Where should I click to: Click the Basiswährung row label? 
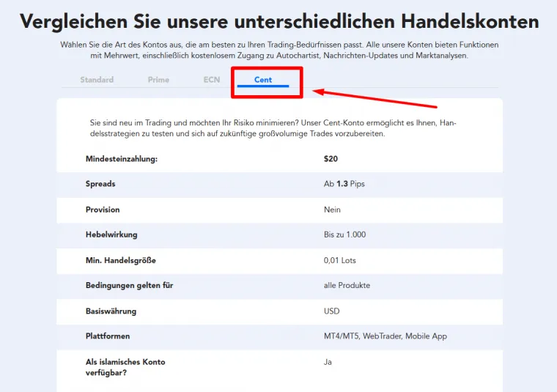tap(111, 311)
